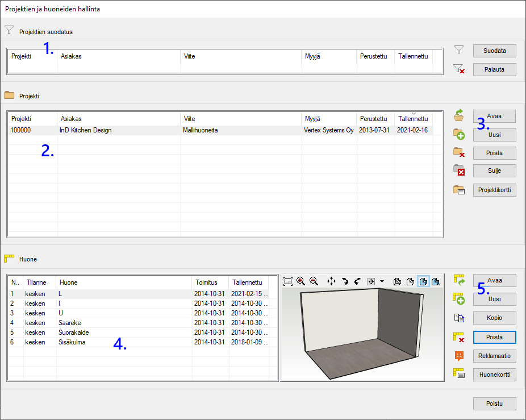
Task: Sort rooms by Toimitus column header
Action: tap(206, 282)
